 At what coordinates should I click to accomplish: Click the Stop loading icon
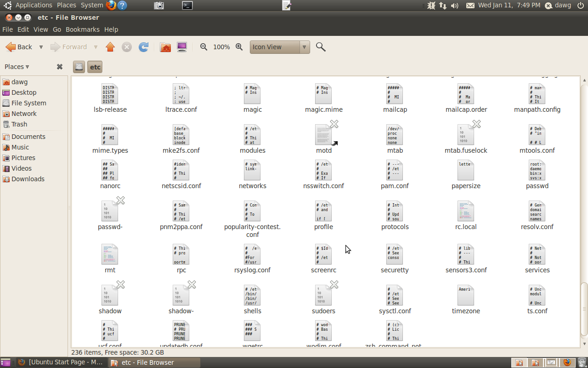(127, 47)
